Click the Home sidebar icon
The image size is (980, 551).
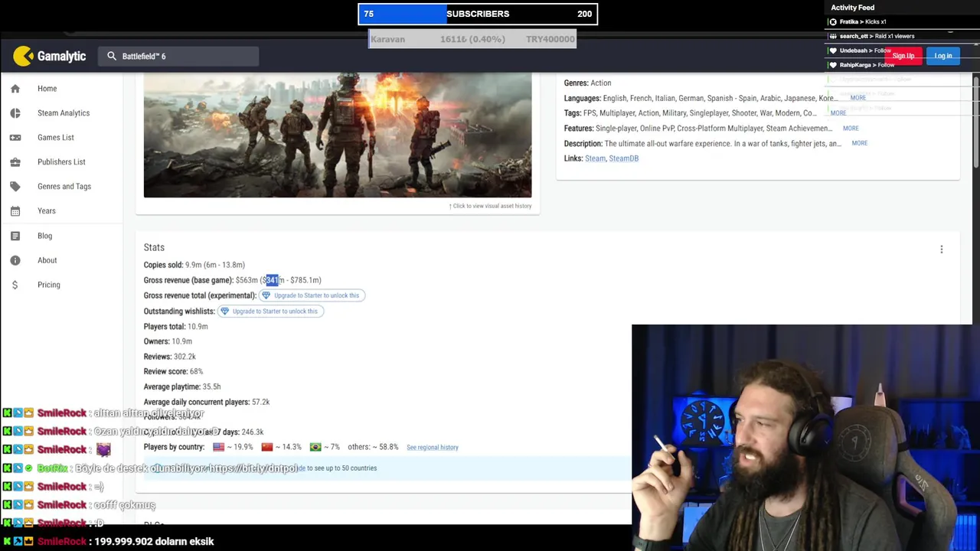tap(15, 89)
